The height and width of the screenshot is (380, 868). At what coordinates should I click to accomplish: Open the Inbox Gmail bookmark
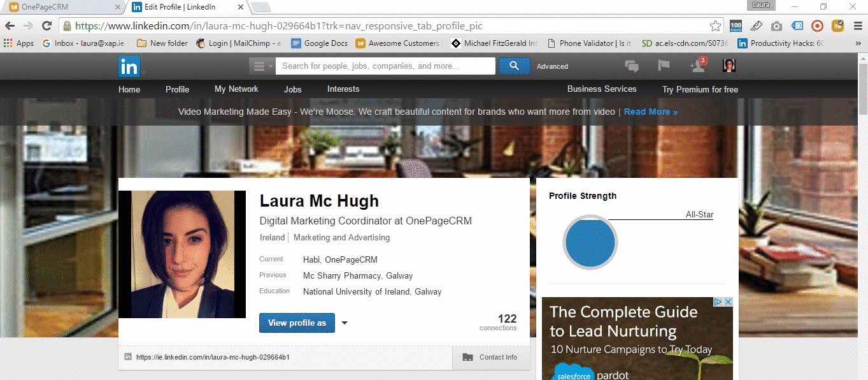pos(83,43)
